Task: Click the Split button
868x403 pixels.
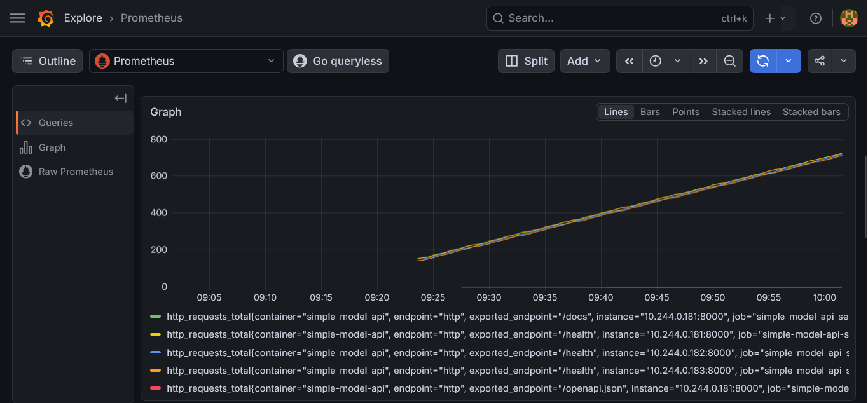Action: [526, 61]
